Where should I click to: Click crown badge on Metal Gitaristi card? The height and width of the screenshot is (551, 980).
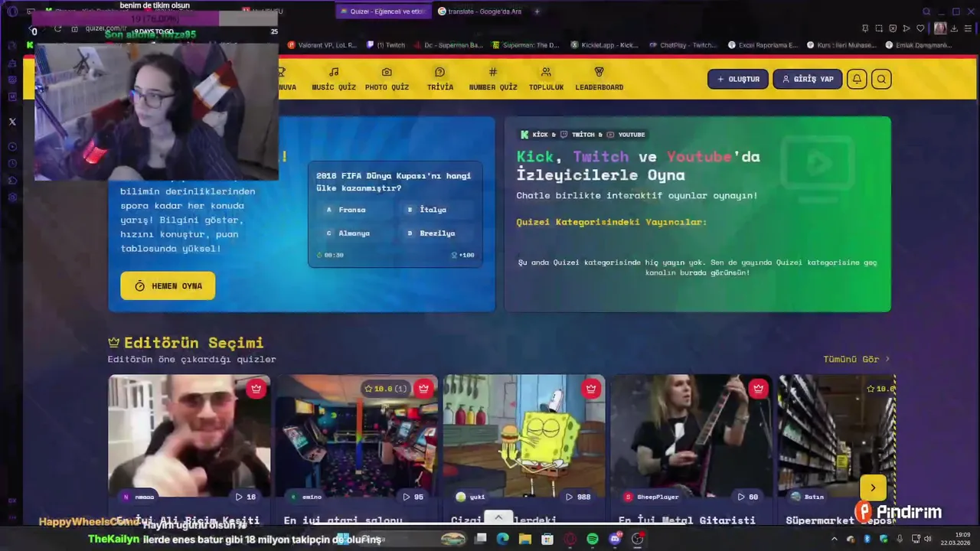(758, 389)
